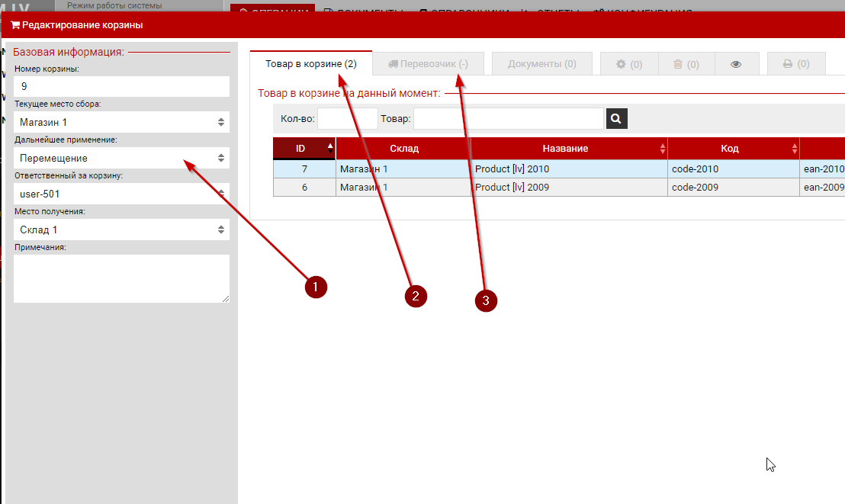
Task: Open the trash bin tab
Action: click(x=686, y=64)
